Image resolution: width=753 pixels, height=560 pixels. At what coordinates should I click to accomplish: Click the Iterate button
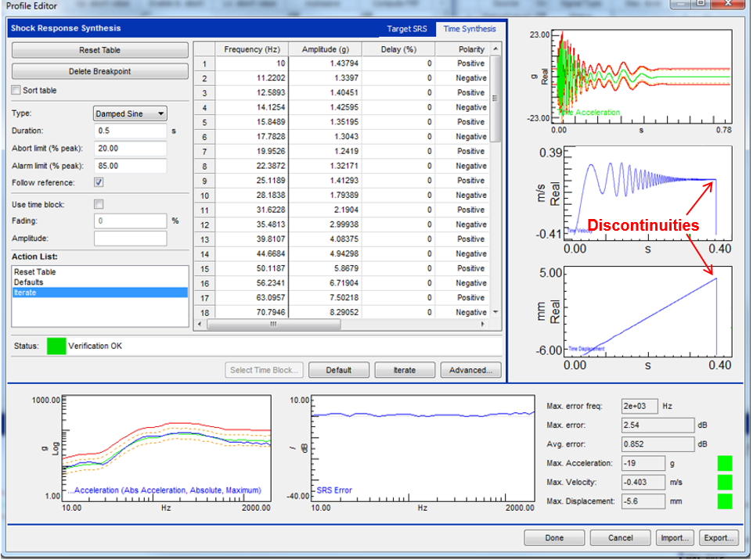(x=404, y=370)
